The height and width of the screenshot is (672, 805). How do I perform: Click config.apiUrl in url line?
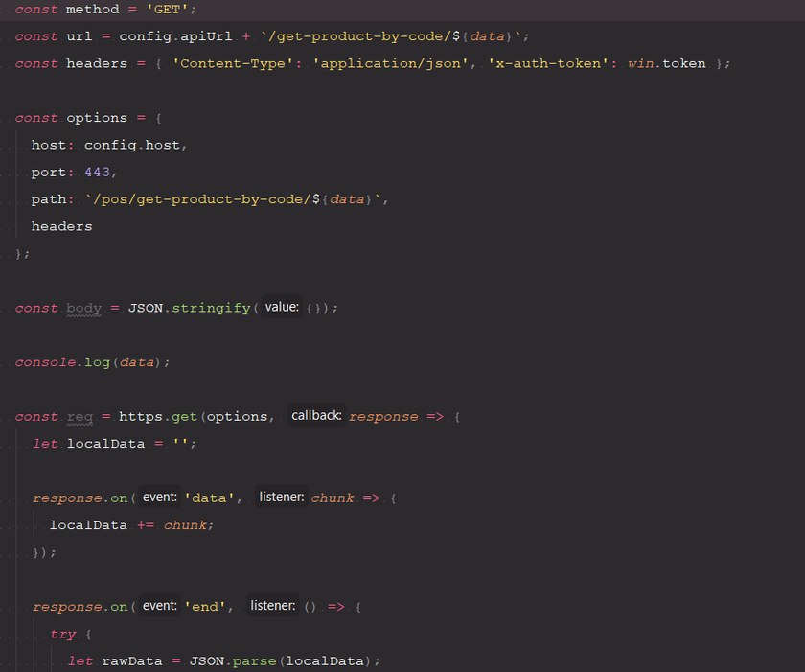coord(175,36)
